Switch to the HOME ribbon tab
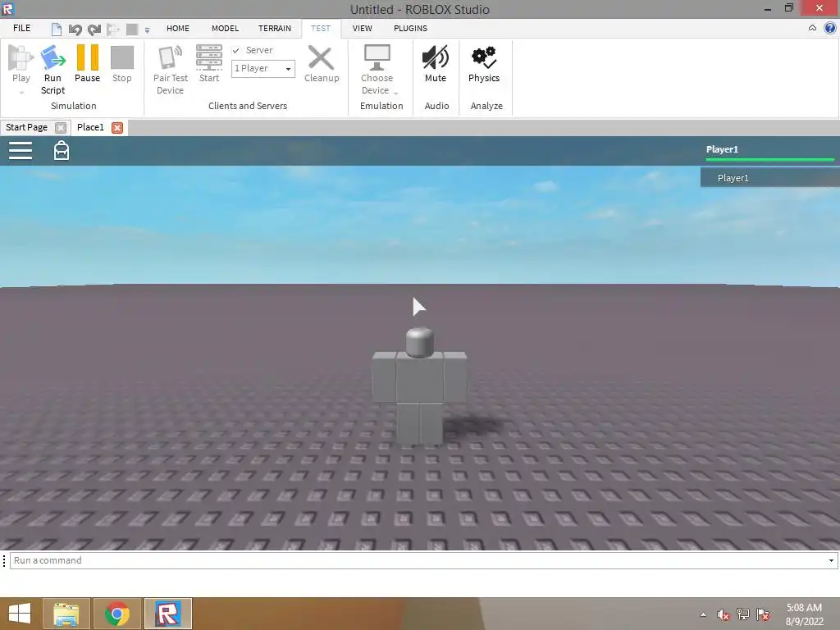The image size is (840, 630). click(178, 29)
